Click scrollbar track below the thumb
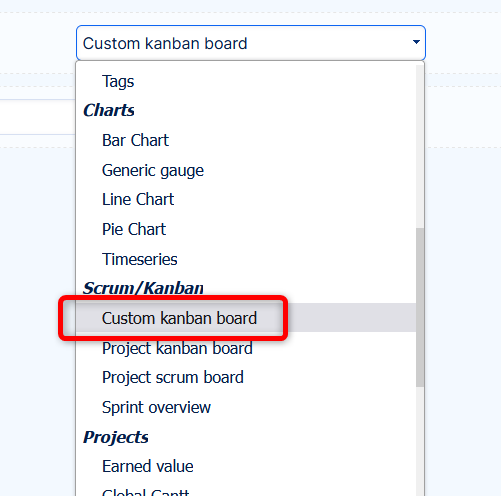This screenshot has height=496, width=501. pos(420,441)
